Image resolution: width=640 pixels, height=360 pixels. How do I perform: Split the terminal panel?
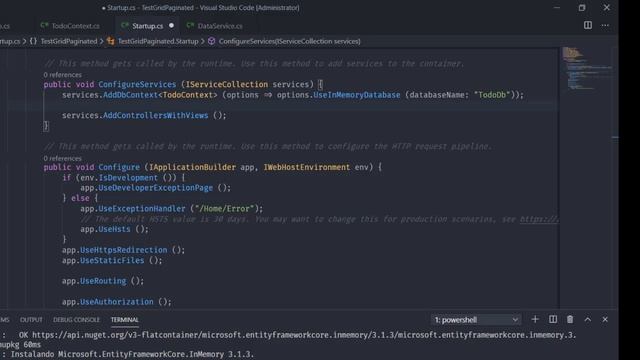click(x=553, y=320)
